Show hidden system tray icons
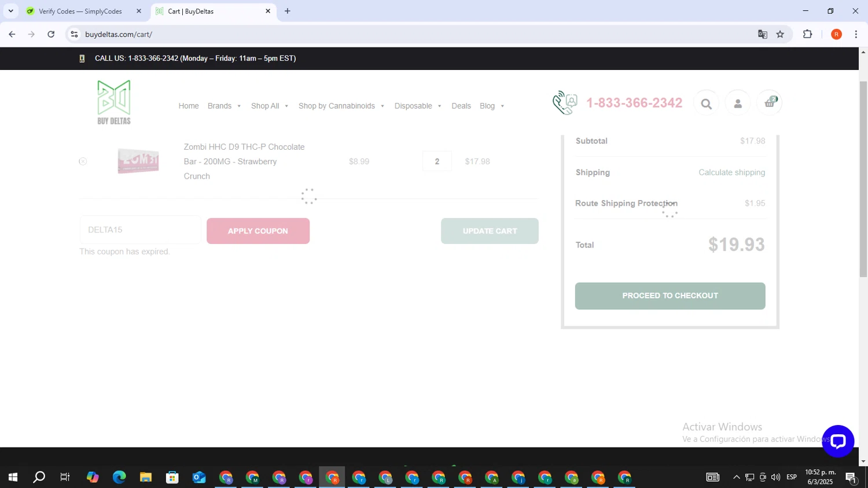This screenshot has width=868, height=488. (736, 477)
